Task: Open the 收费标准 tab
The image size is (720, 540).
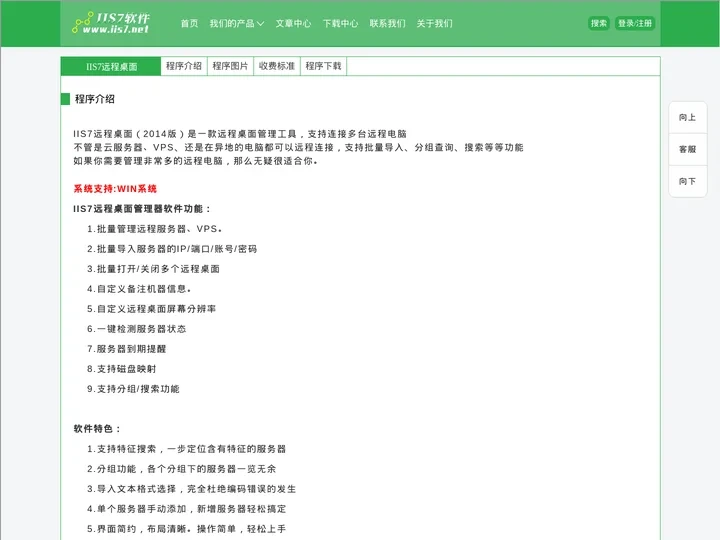Action: point(276,66)
